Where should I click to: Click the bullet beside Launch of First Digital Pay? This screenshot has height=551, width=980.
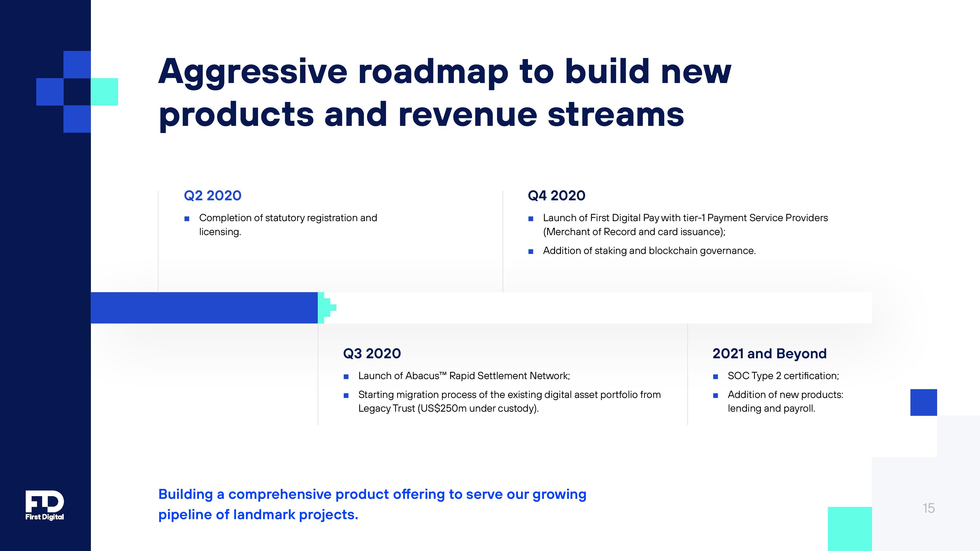(531, 219)
